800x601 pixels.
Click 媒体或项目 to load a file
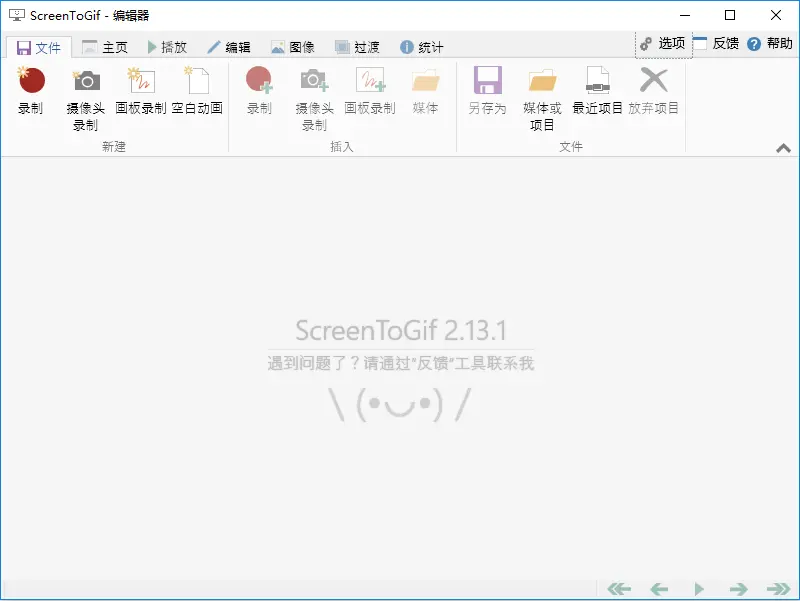(x=542, y=82)
